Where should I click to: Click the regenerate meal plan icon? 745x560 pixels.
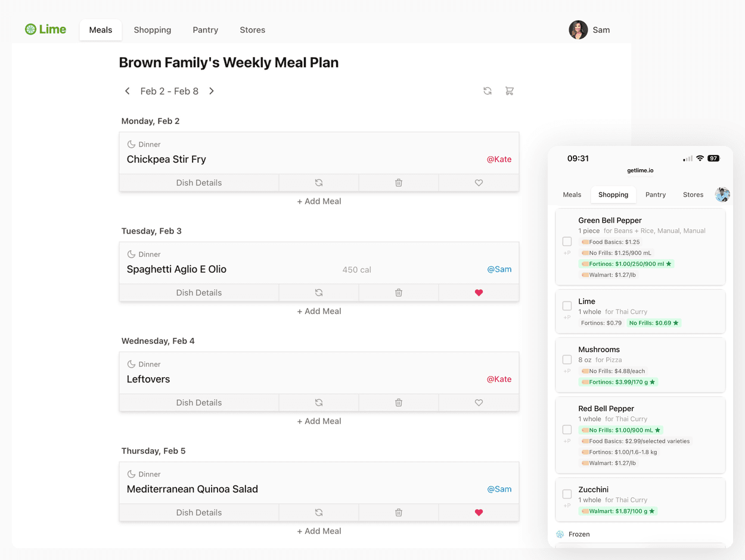pos(488,91)
